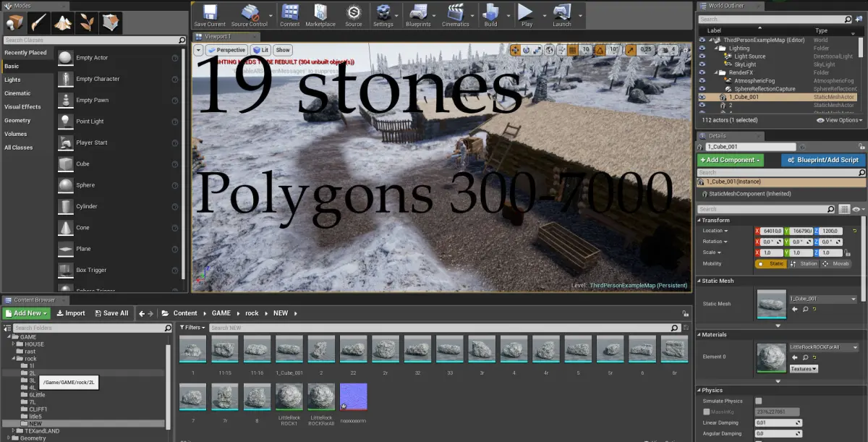
Task: Enable Simulate Physics checkbox
Action: pos(758,401)
